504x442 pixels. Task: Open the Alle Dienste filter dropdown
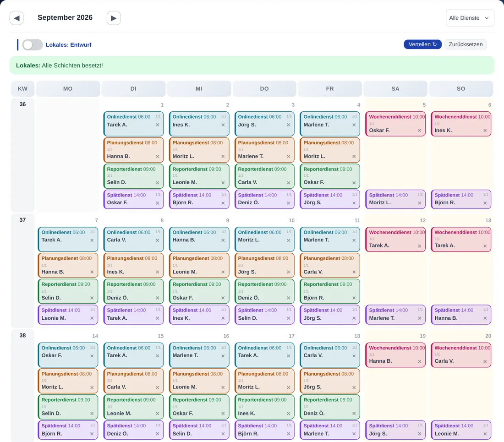click(470, 18)
